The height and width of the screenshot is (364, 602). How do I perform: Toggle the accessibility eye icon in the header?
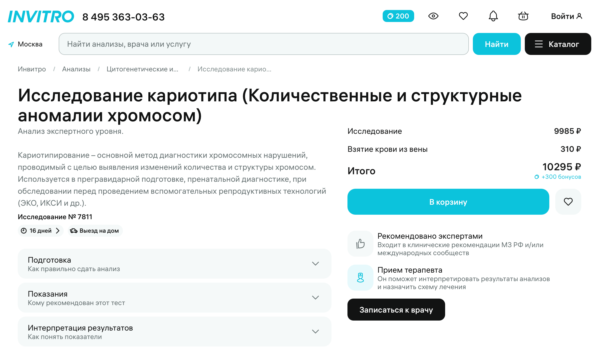[433, 16]
